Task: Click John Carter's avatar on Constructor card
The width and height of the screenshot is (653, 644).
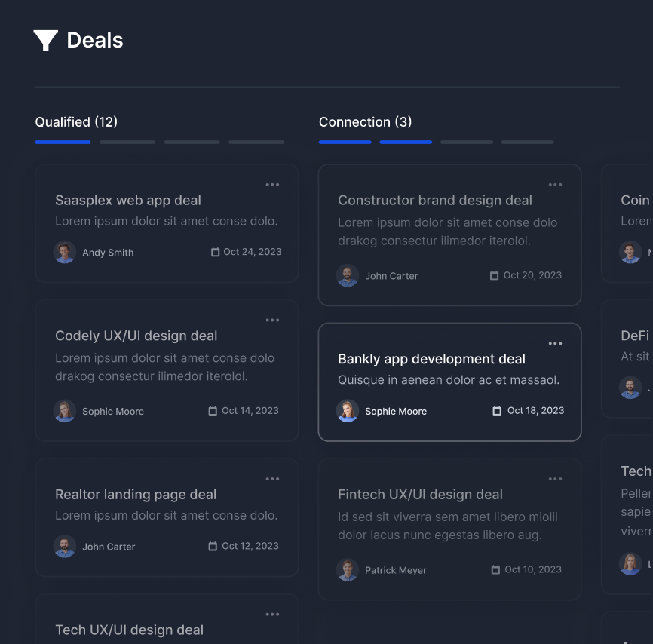Action: tap(347, 275)
